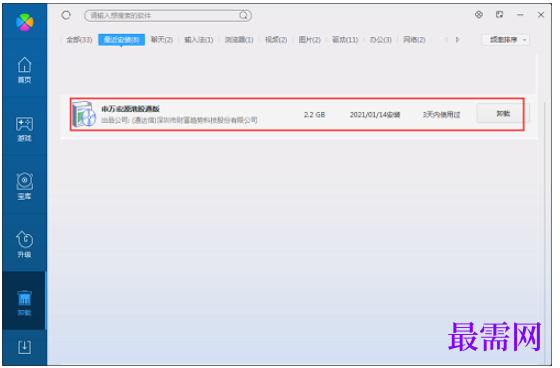
Task: Open the 游戏 games section in sidebar
Action: [24, 129]
